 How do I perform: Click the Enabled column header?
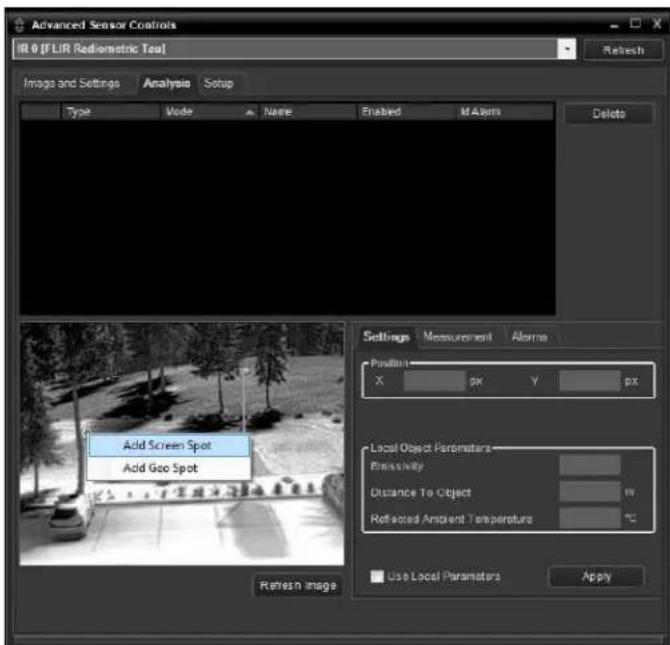coord(406,112)
